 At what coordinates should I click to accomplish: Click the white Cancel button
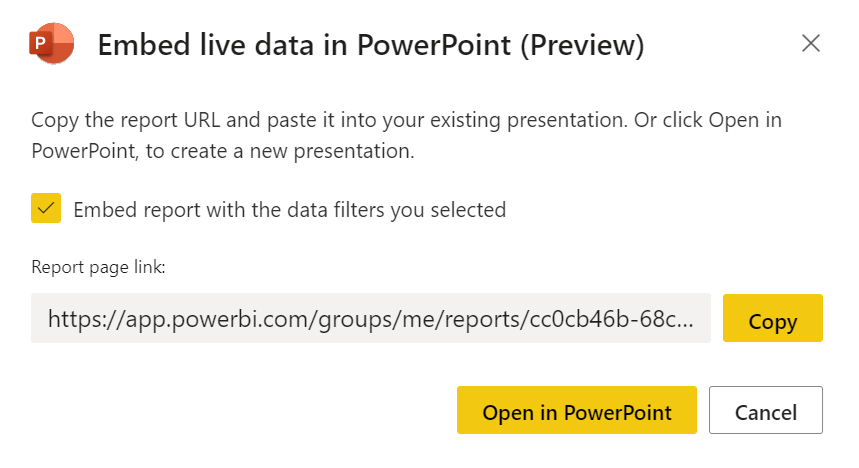click(766, 410)
